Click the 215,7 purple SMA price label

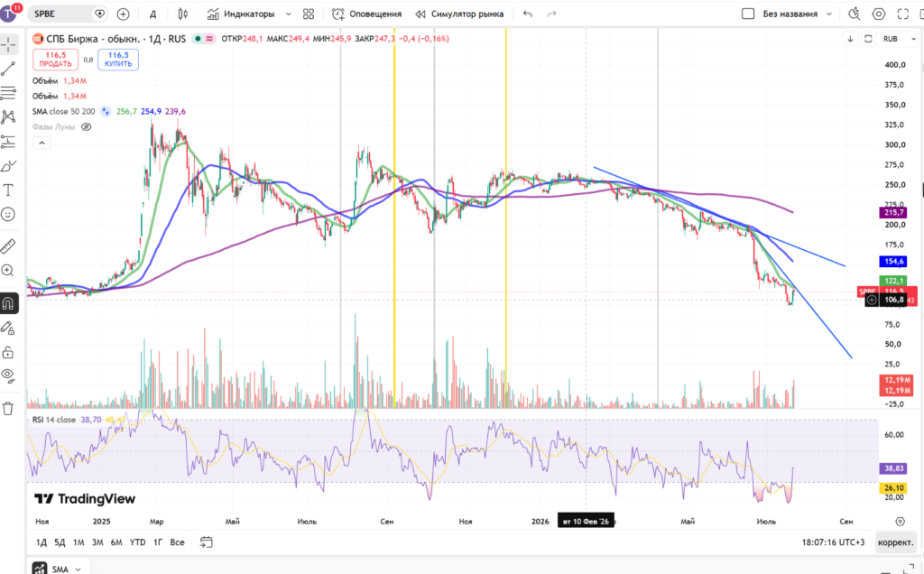tap(893, 212)
